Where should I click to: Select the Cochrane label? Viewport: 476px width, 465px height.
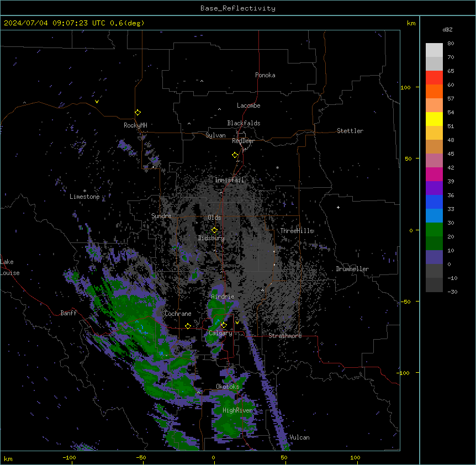click(178, 314)
